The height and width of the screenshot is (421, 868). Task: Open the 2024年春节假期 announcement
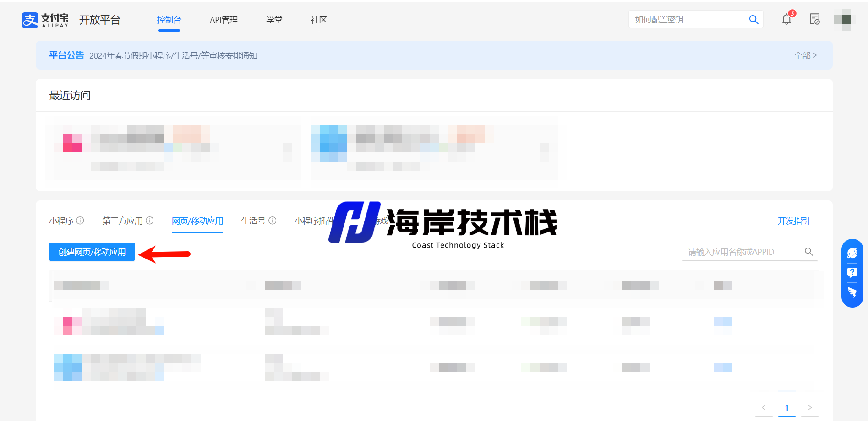coord(173,56)
